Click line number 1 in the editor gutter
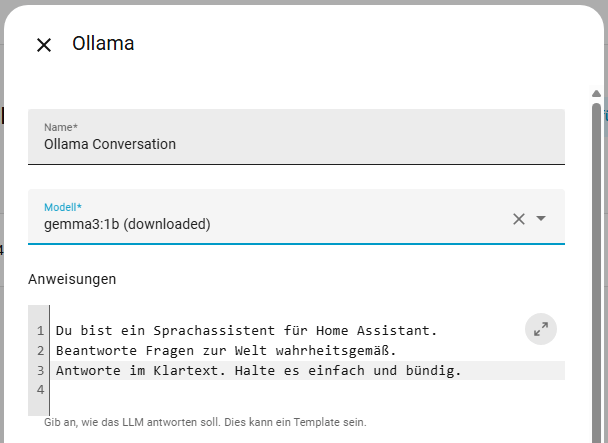The height and width of the screenshot is (443, 608). click(40, 330)
